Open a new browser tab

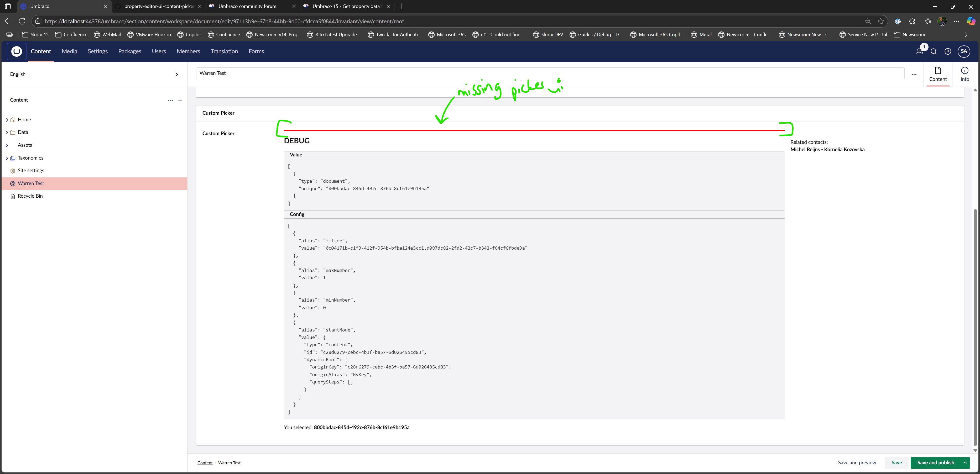pos(401,6)
